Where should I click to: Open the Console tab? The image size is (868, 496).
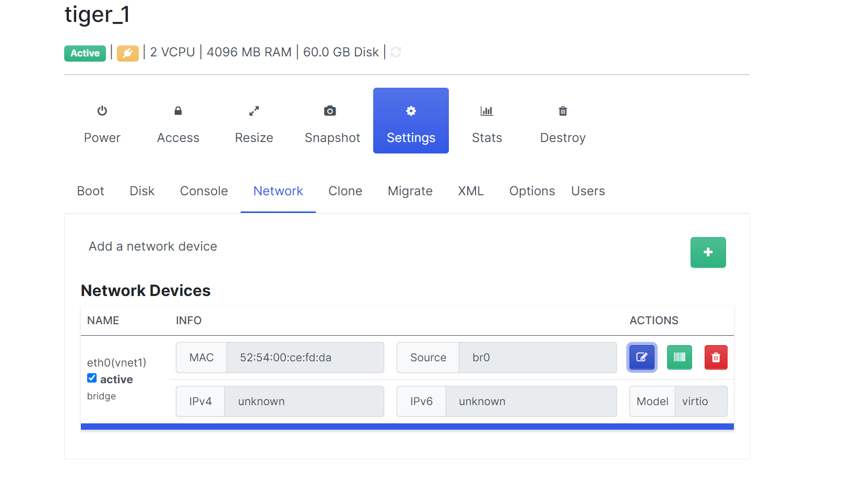(x=204, y=191)
